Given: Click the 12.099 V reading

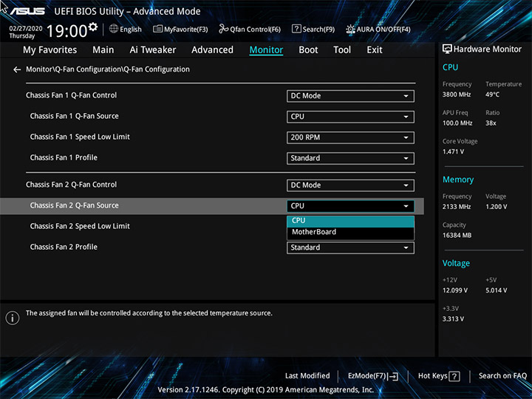Looking at the screenshot, I should click(x=454, y=290).
